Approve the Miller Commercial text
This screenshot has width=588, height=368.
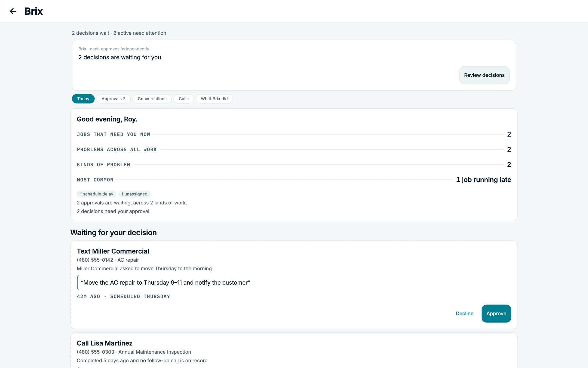[x=496, y=313]
